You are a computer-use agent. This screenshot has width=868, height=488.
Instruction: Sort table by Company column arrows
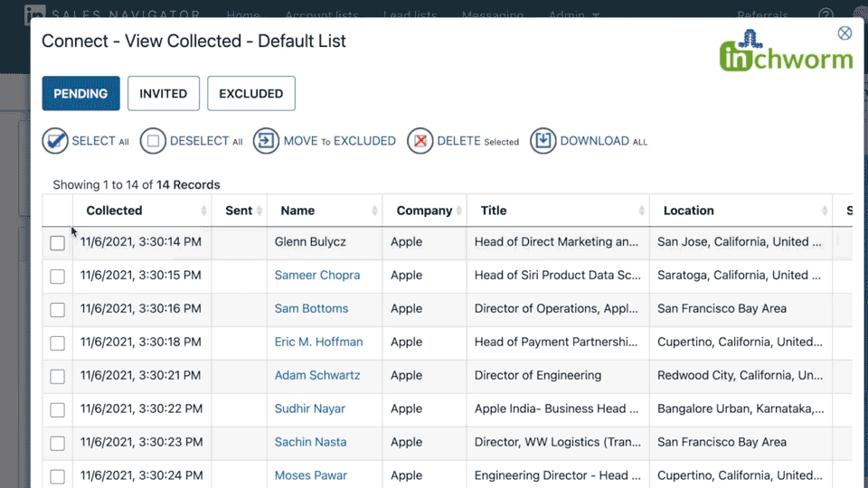(459, 211)
